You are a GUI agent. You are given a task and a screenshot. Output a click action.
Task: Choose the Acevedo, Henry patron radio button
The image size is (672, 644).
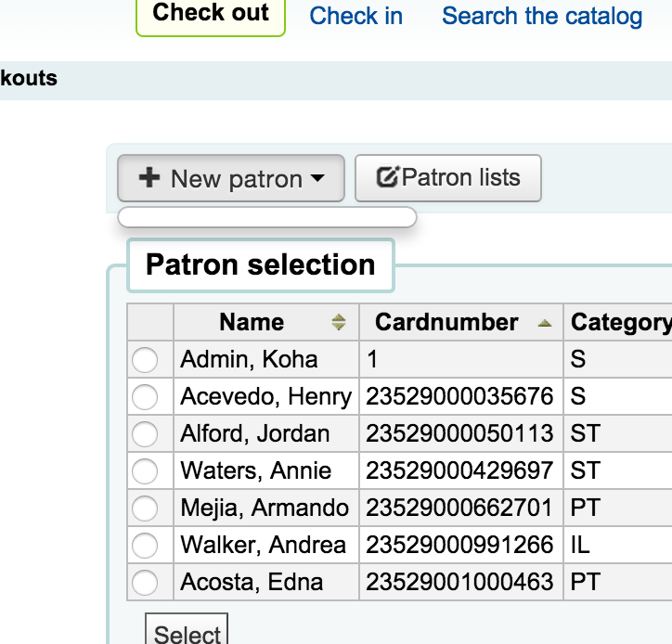click(x=145, y=396)
